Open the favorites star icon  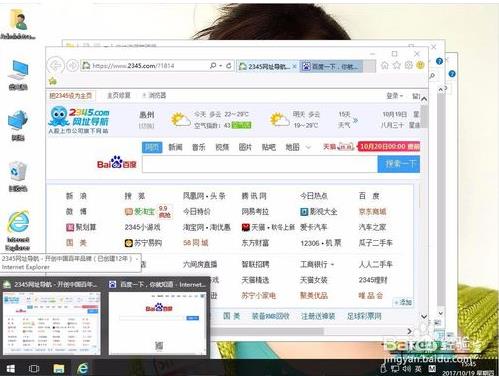[396, 65]
